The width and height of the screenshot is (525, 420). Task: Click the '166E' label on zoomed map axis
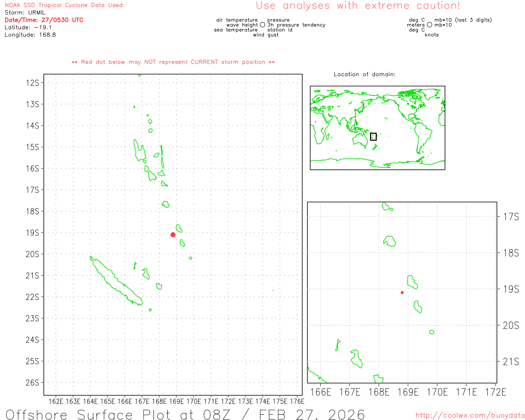[321, 392]
